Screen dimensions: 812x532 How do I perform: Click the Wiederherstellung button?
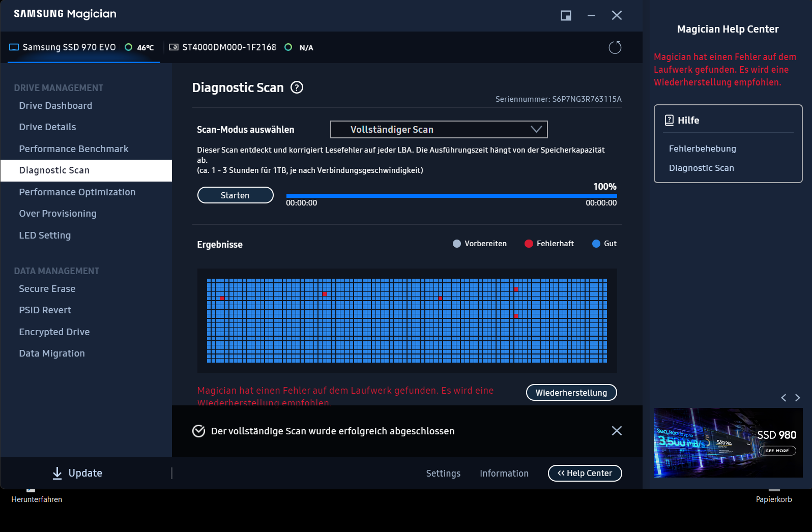[x=571, y=392]
